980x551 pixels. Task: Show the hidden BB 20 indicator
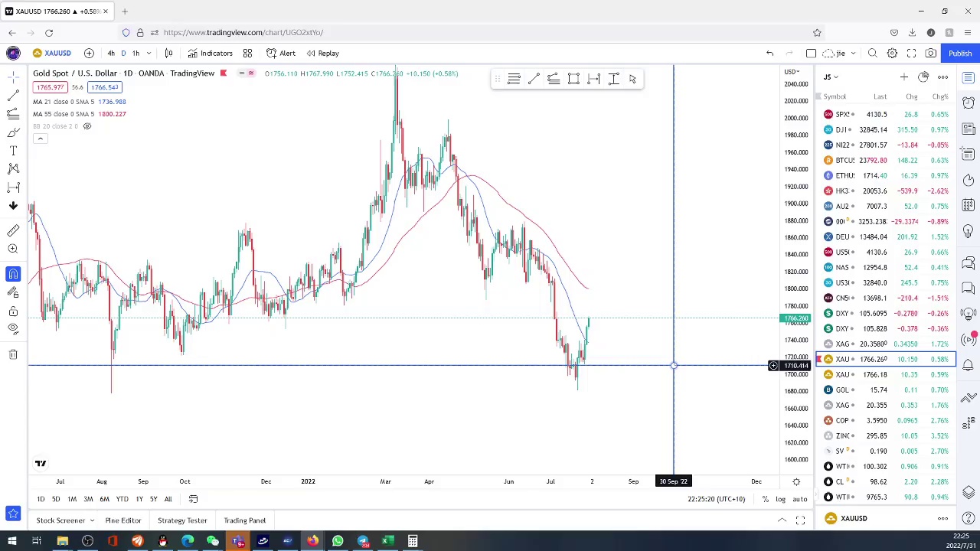(x=87, y=126)
